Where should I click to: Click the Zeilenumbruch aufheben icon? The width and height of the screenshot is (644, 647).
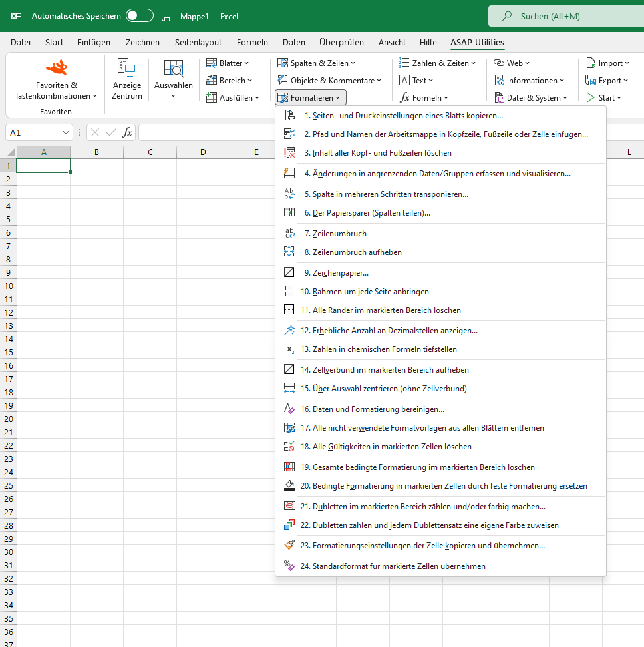click(x=289, y=252)
